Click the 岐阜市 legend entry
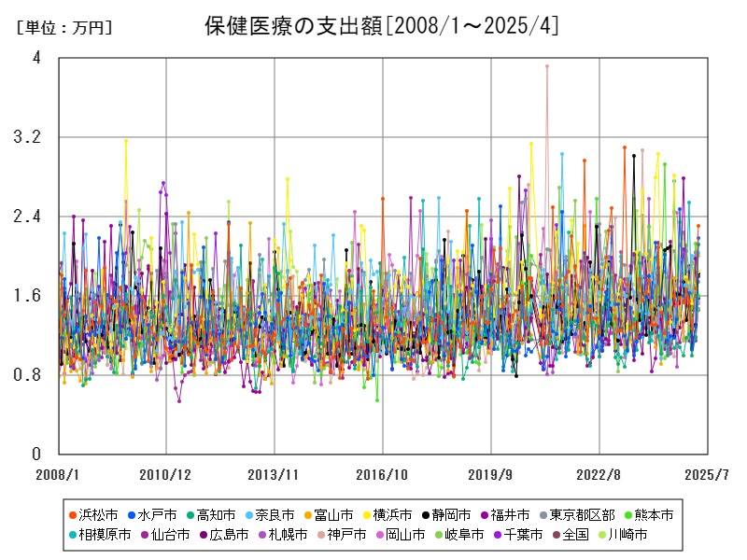 [459, 535]
